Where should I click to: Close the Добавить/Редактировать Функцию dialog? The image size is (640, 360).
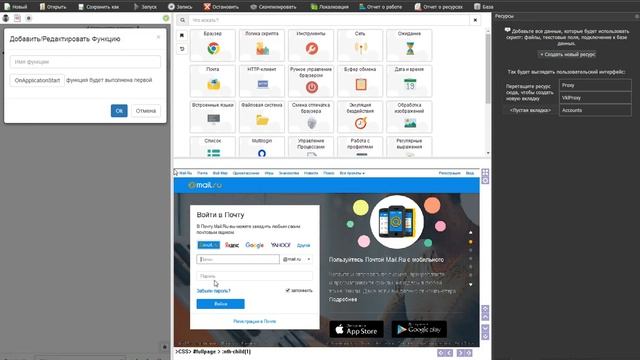pyautogui.click(x=158, y=37)
